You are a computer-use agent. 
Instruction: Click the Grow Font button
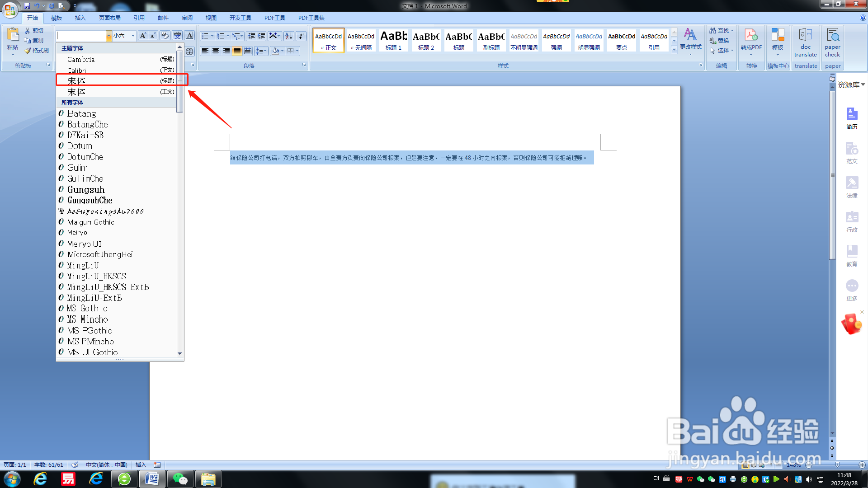click(143, 36)
